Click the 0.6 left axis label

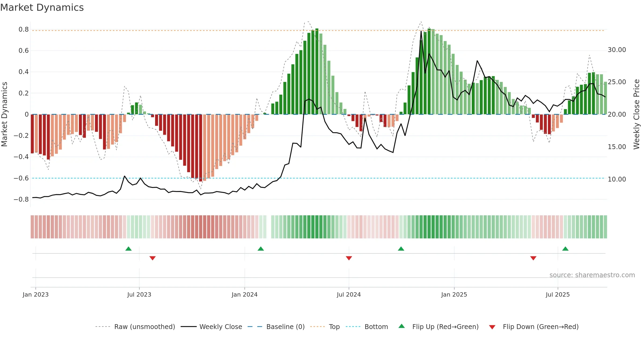tap(24, 51)
